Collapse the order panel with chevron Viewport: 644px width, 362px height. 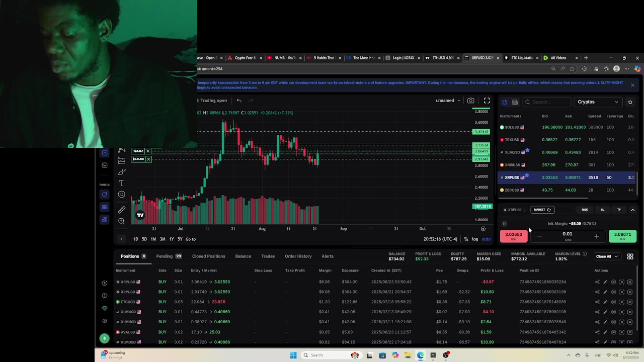tap(632, 210)
